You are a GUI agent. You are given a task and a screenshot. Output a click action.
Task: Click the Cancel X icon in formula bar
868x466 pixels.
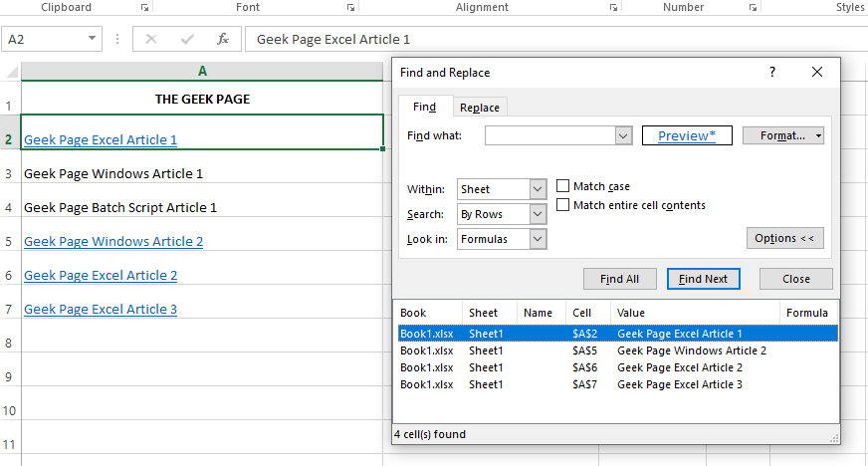point(151,40)
